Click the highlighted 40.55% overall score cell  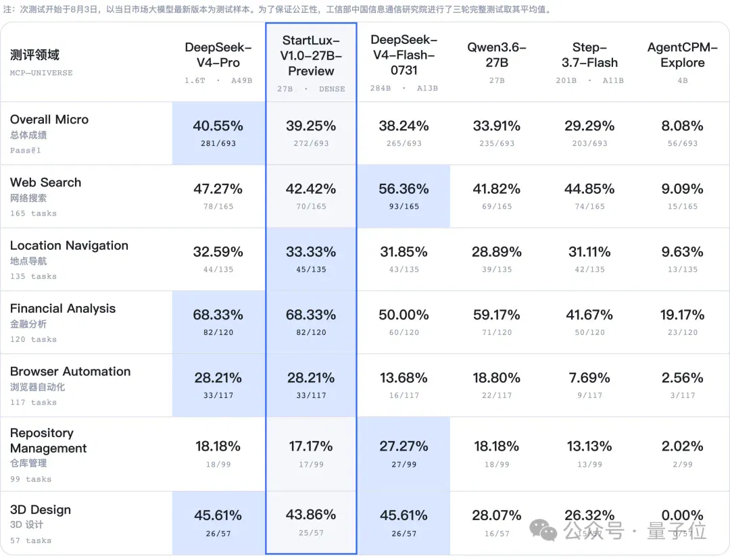(x=218, y=133)
